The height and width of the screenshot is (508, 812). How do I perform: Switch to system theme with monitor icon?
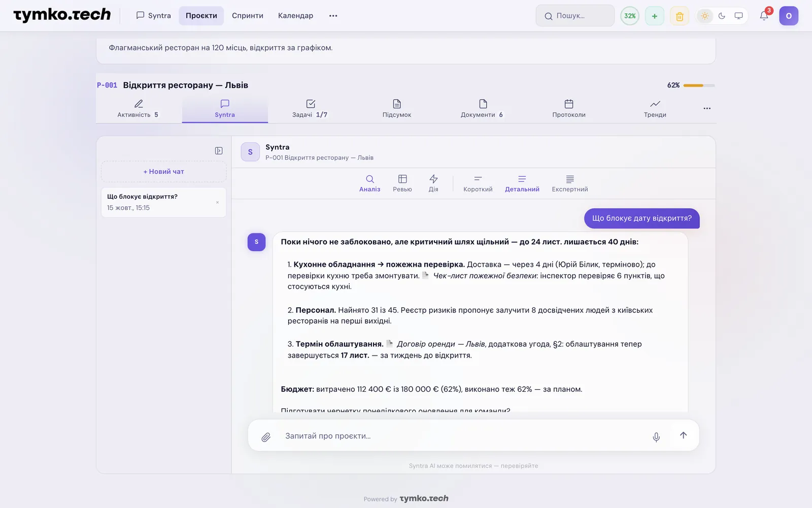(x=739, y=16)
